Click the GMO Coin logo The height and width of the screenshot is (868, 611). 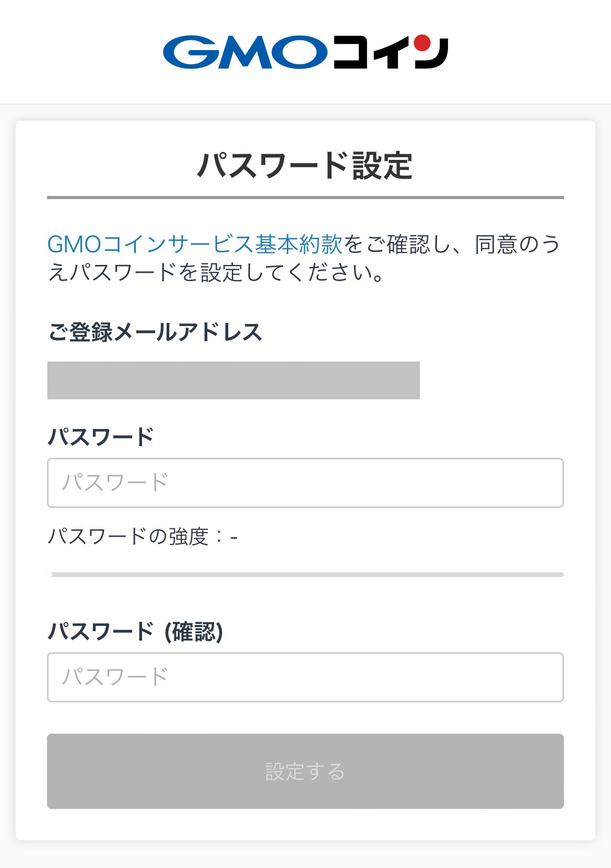[x=305, y=52]
